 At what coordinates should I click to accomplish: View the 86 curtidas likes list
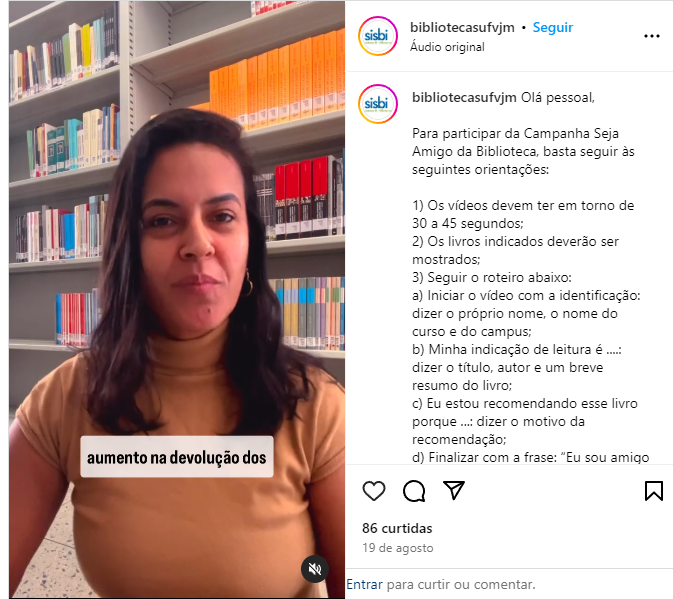397,528
